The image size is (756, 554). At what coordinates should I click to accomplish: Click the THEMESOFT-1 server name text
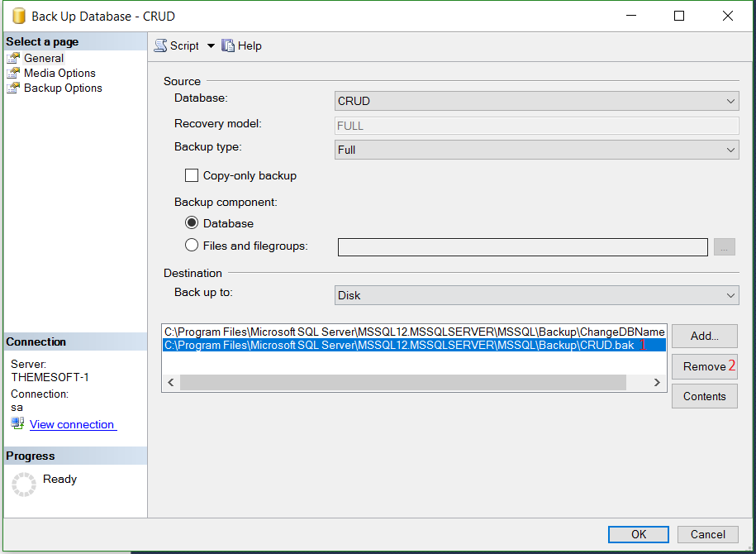(x=50, y=377)
